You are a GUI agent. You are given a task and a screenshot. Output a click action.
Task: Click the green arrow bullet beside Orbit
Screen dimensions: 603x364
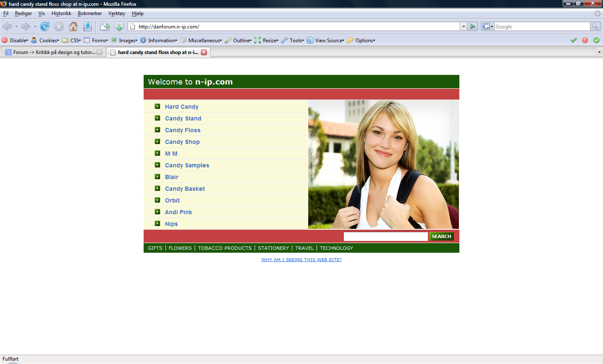pyautogui.click(x=157, y=200)
